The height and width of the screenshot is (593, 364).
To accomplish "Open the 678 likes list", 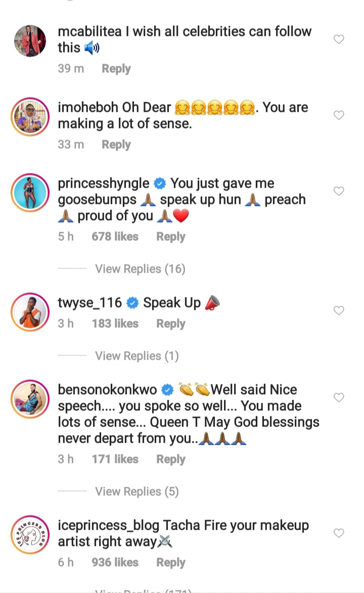I will pos(115,237).
